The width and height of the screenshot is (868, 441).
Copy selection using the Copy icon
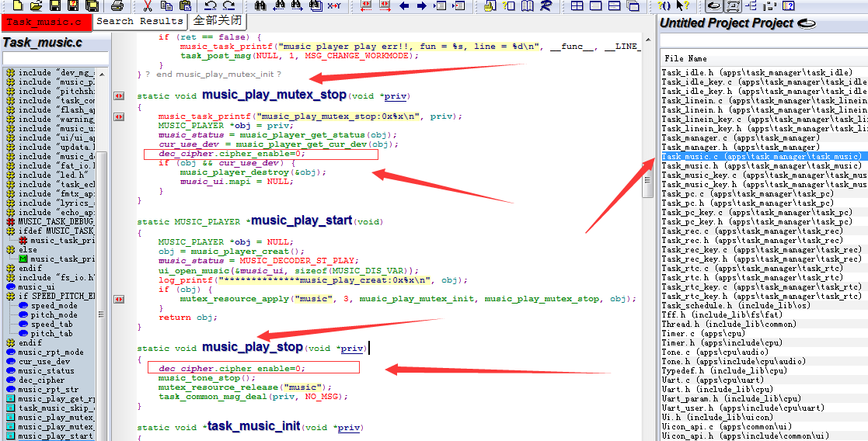tap(166, 6)
